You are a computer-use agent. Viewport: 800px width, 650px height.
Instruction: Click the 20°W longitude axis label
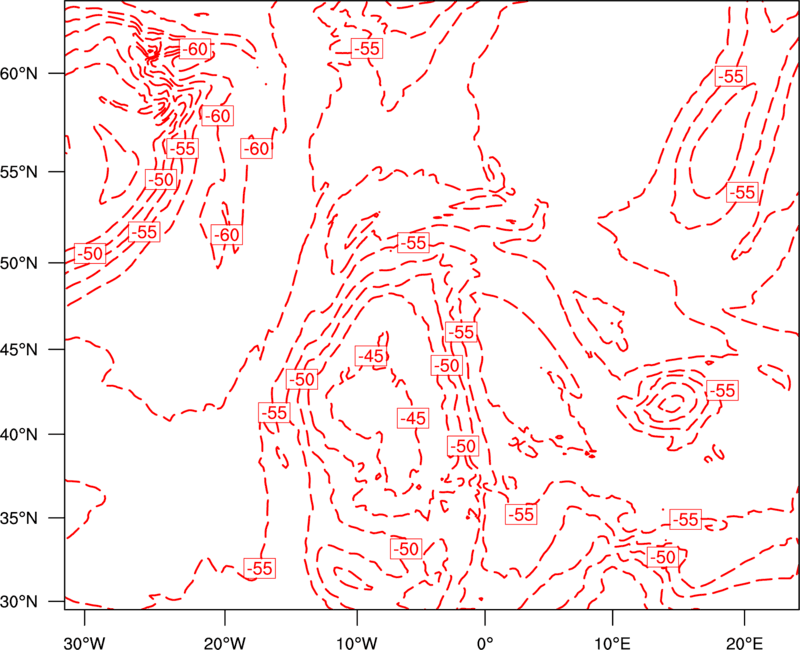click(x=225, y=642)
